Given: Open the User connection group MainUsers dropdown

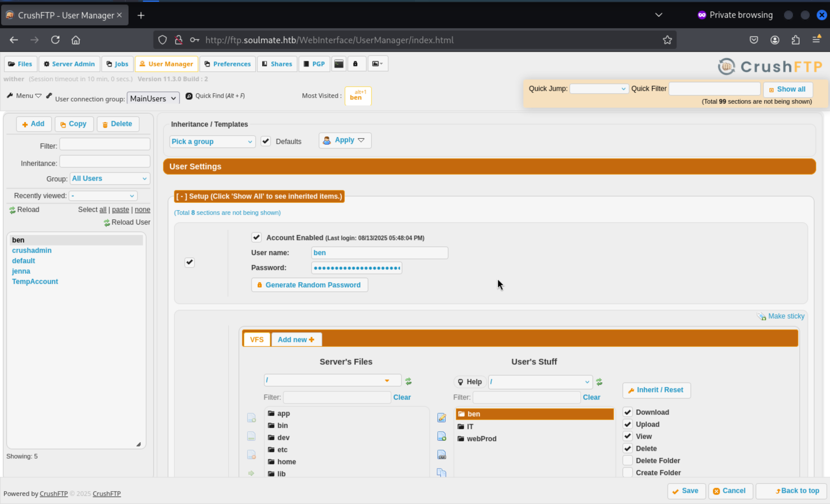Looking at the screenshot, I should pos(153,98).
